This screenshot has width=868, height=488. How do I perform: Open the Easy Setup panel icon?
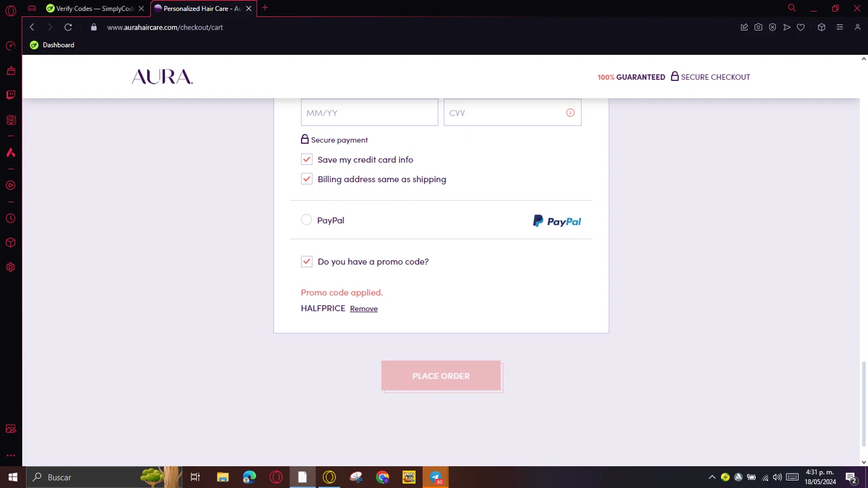[840, 27]
